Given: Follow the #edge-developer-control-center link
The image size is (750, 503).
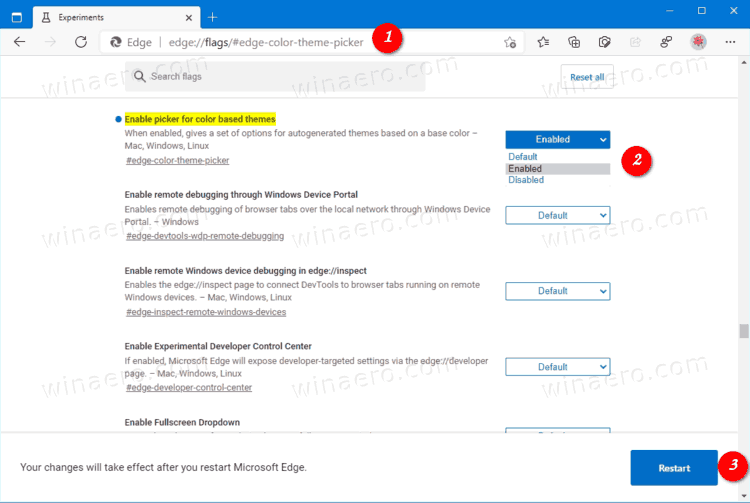Looking at the screenshot, I should click(188, 388).
